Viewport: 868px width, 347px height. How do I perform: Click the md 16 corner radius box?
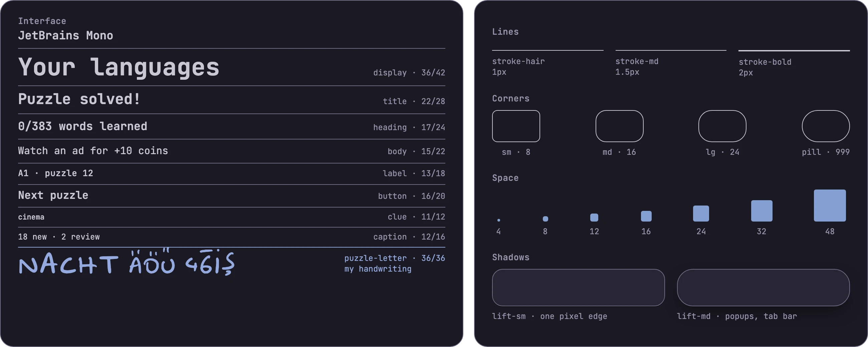point(619,126)
